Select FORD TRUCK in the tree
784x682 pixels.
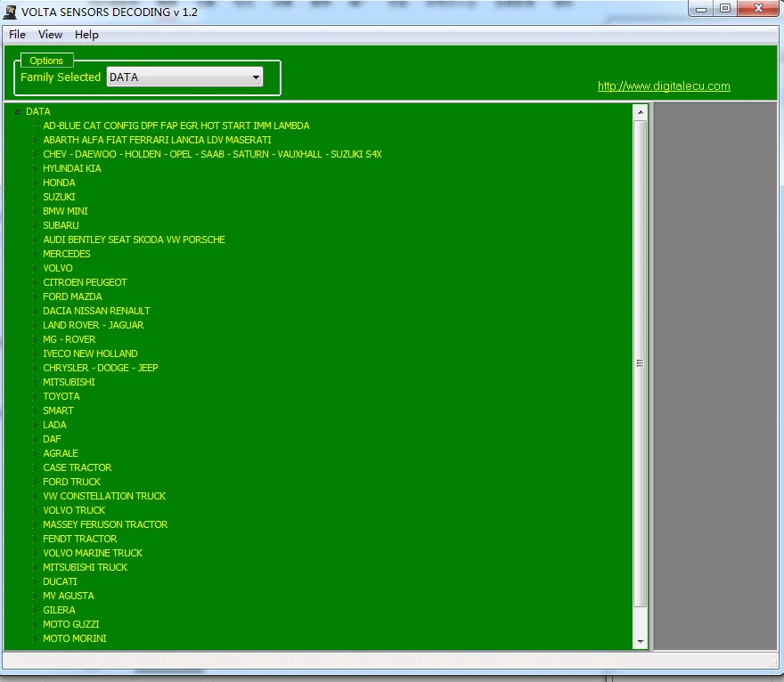tap(71, 482)
